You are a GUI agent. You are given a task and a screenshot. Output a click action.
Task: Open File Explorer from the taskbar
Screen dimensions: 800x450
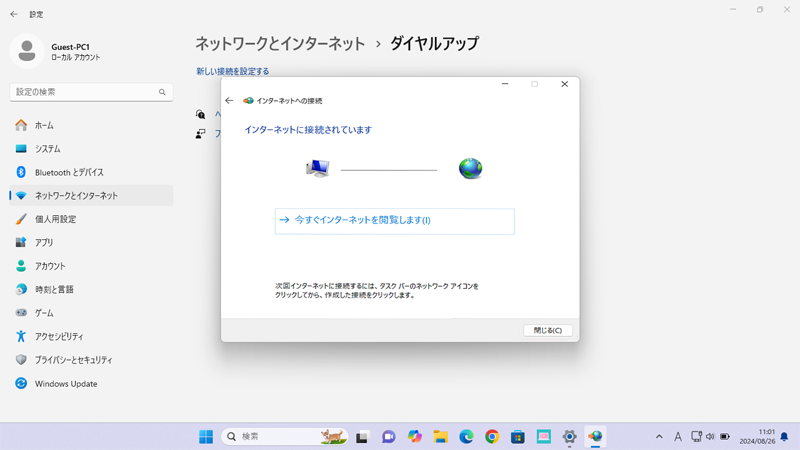440,437
